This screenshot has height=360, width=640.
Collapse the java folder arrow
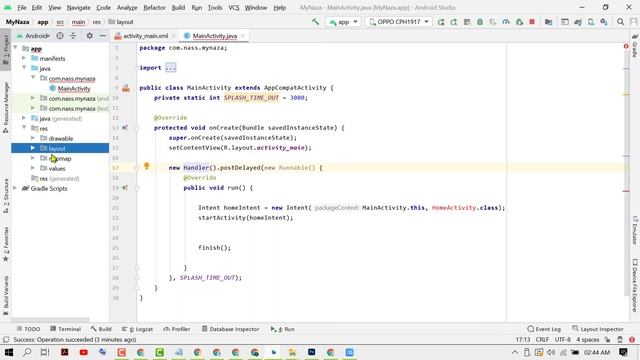(24, 68)
